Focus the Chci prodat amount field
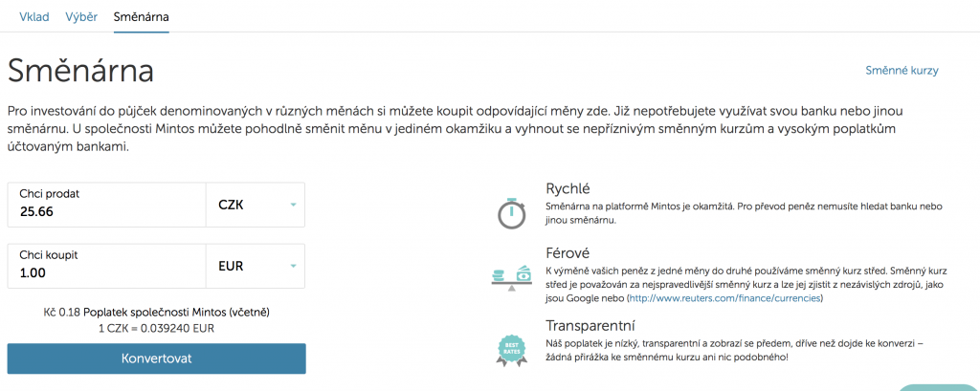 click(x=107, y=205)
